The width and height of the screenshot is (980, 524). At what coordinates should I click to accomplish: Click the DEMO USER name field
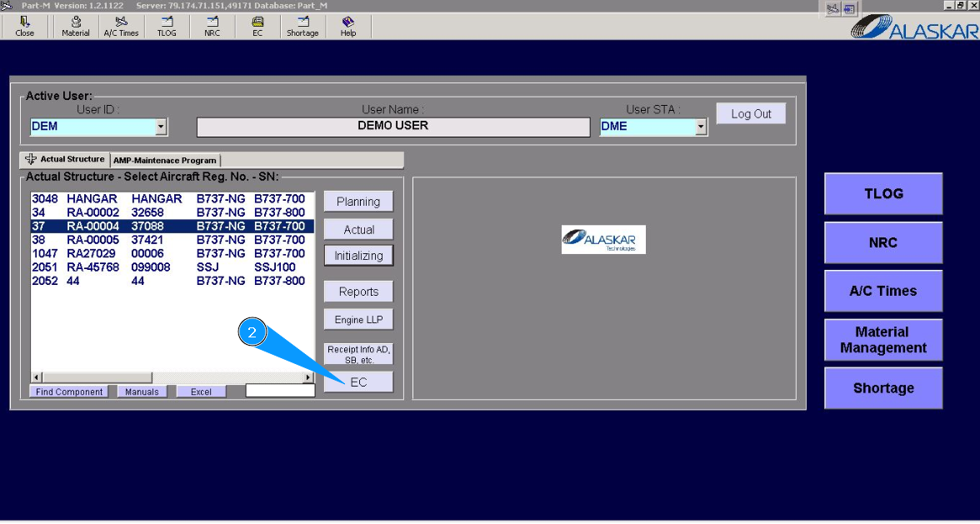click(x=393, y=127)
